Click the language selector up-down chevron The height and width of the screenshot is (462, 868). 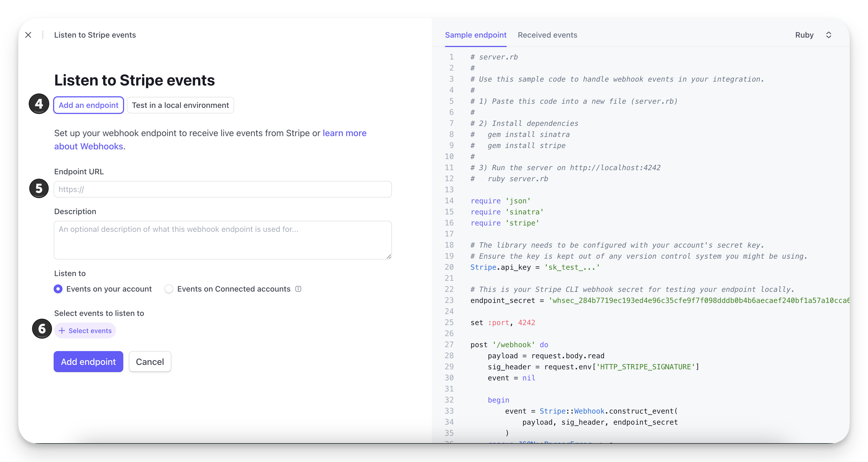point(828,35)
